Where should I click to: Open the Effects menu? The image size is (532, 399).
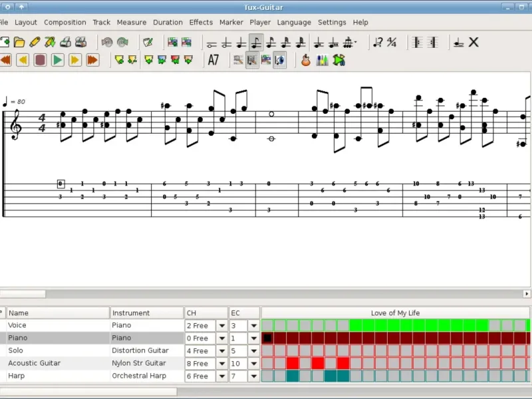pyautogui.click(x=201, y=23)
